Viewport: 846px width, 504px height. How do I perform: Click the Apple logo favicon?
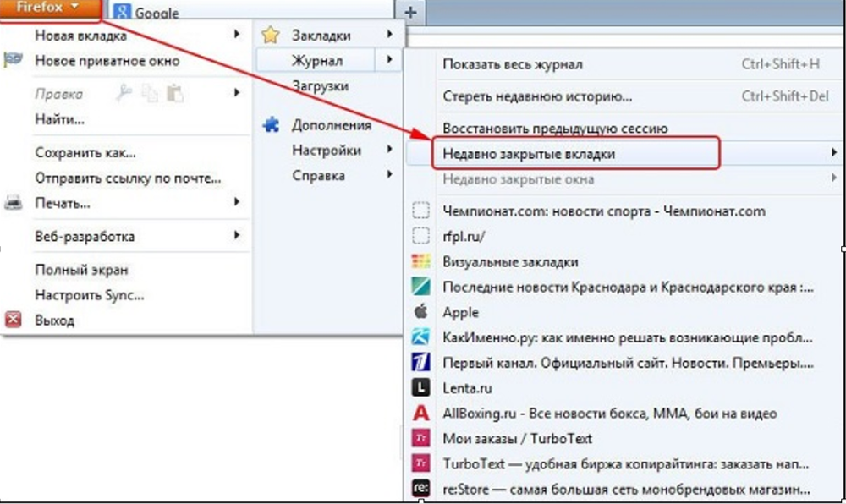coord(420,311)
